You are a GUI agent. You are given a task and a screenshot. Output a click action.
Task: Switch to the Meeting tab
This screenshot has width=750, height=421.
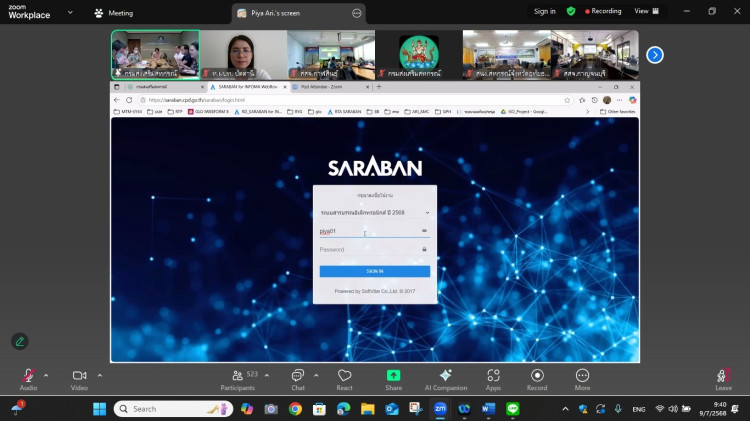pyautogui.click(x=113, y=13)
